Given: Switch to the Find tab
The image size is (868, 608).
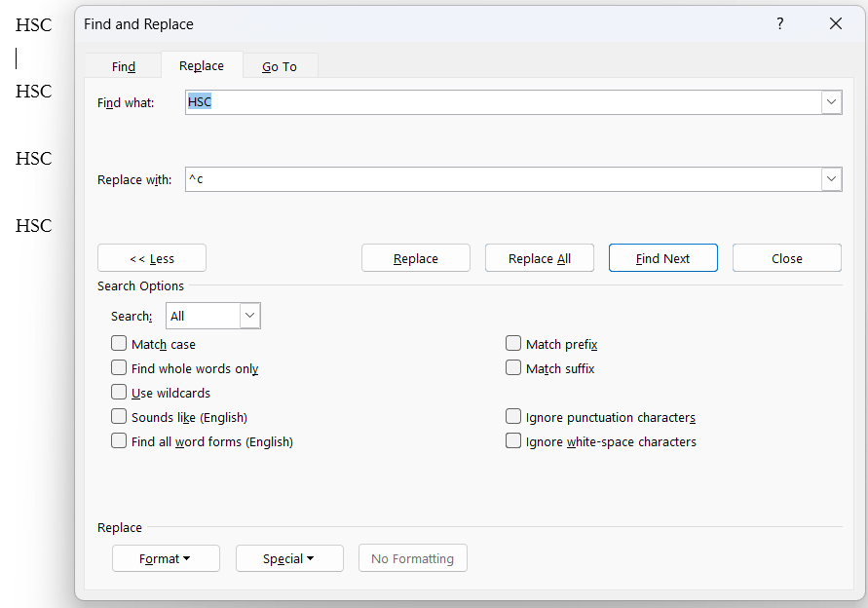Looking at the screenshot, I should [123, 65].
